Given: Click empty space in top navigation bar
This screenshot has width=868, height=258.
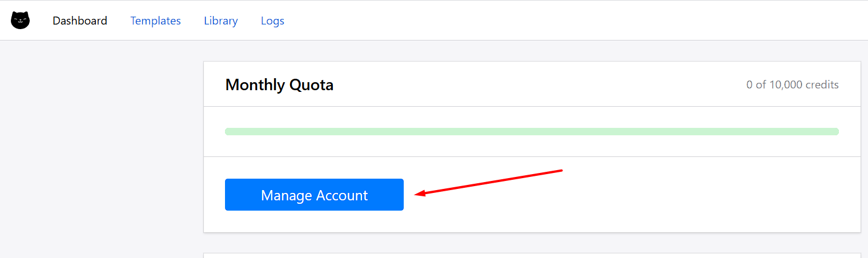Looking at the screenshot, I should point(571,21).
